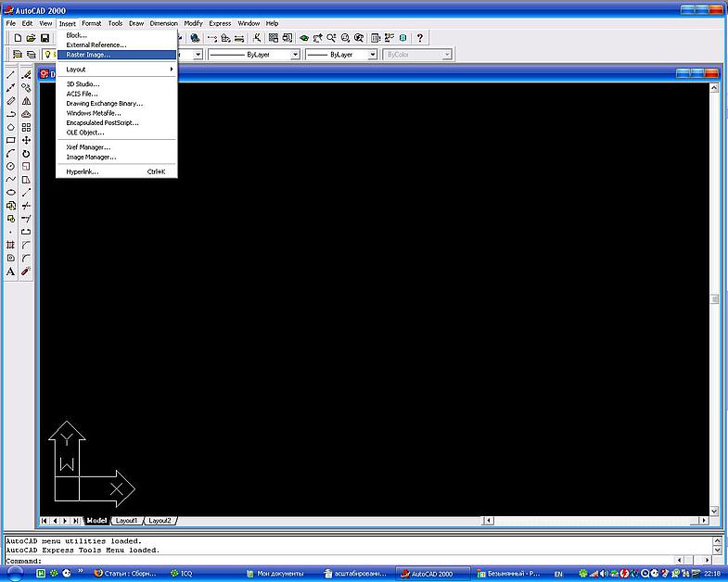This screenshot has height=582, width=728.
Task: Open Image Manager... menu entry
Action: (x=117, y=158)
